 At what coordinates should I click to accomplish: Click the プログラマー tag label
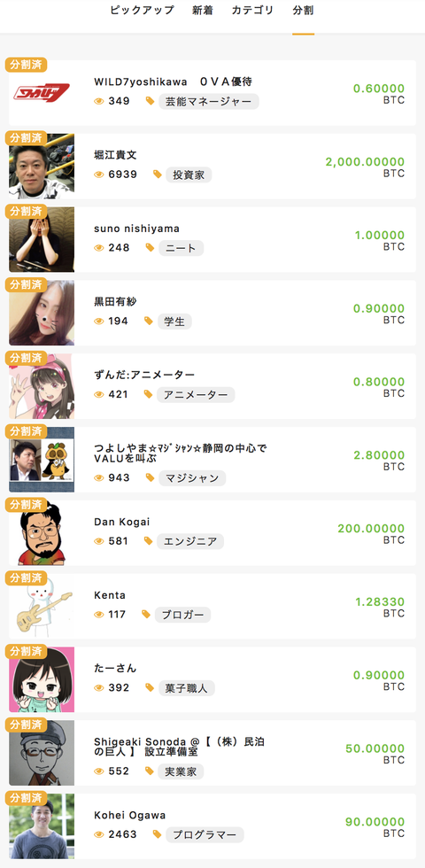tap(205, 834)
